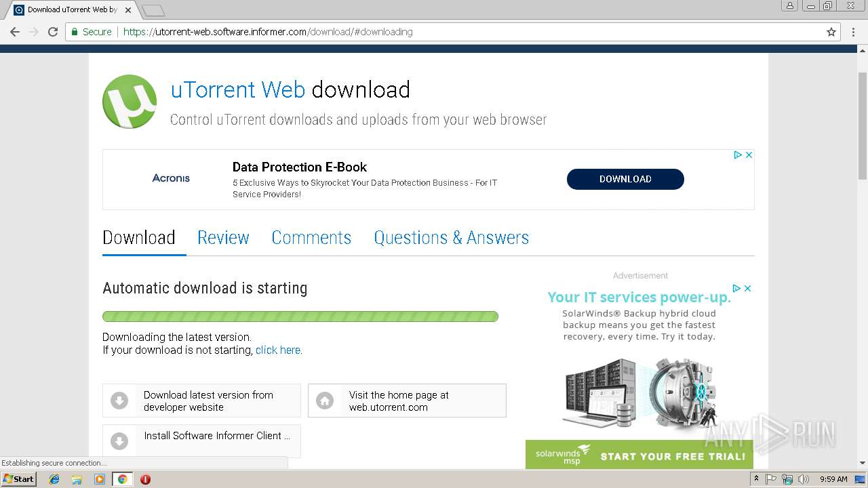
Task: Click Chrome user profile icon
Action: pyautogui.click(x=789, y=5)
